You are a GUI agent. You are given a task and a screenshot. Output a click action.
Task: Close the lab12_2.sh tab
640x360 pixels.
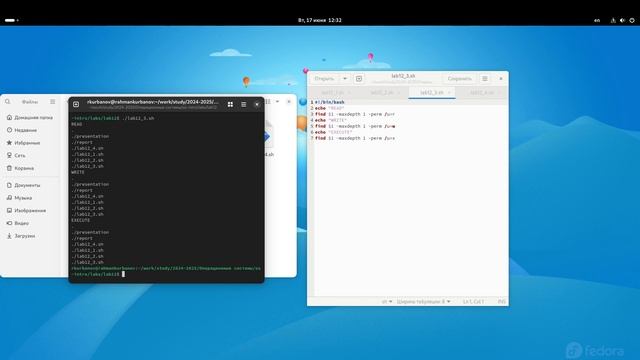(399, 93)
